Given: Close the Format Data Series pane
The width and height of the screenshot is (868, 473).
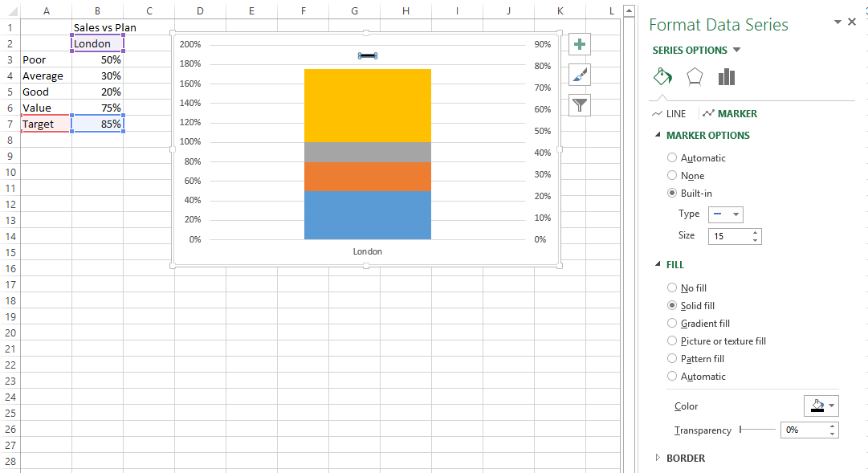Looking at the screenshot, I should point(852,22).
